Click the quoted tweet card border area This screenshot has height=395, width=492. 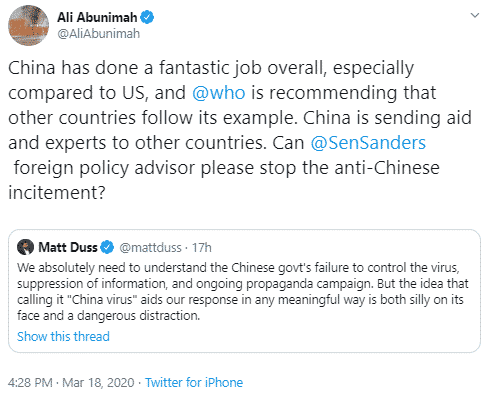[x=244, y=291]
